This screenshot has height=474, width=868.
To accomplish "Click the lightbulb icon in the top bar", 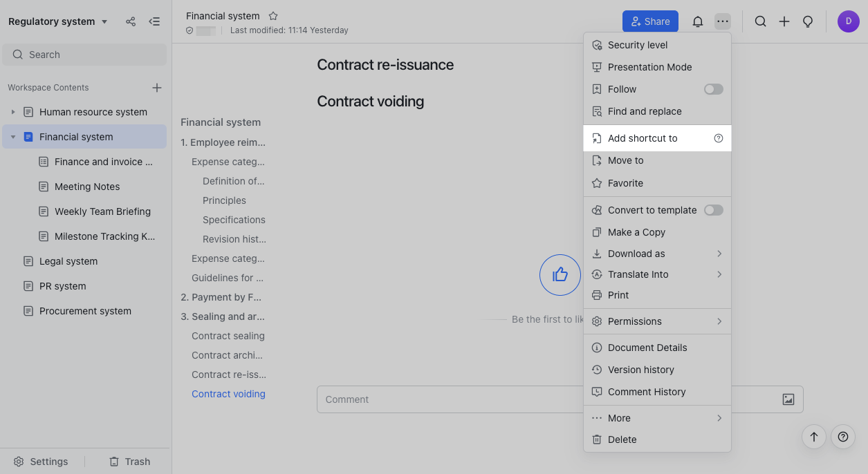I will pos(807,21).
